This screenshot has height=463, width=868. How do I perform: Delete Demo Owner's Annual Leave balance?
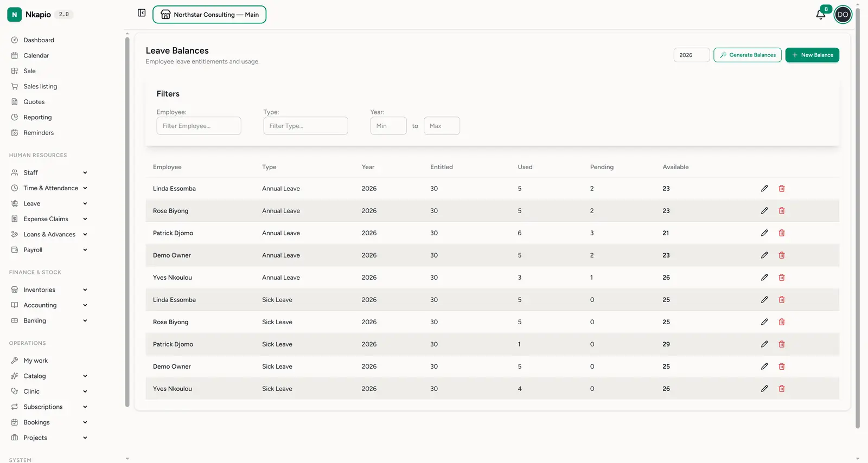point(782,255)
